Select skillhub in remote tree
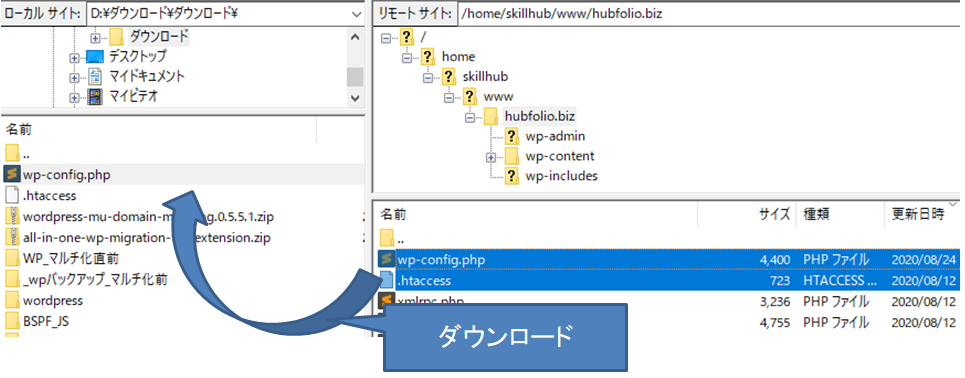 pyautogui.click(x=486, y=76)
